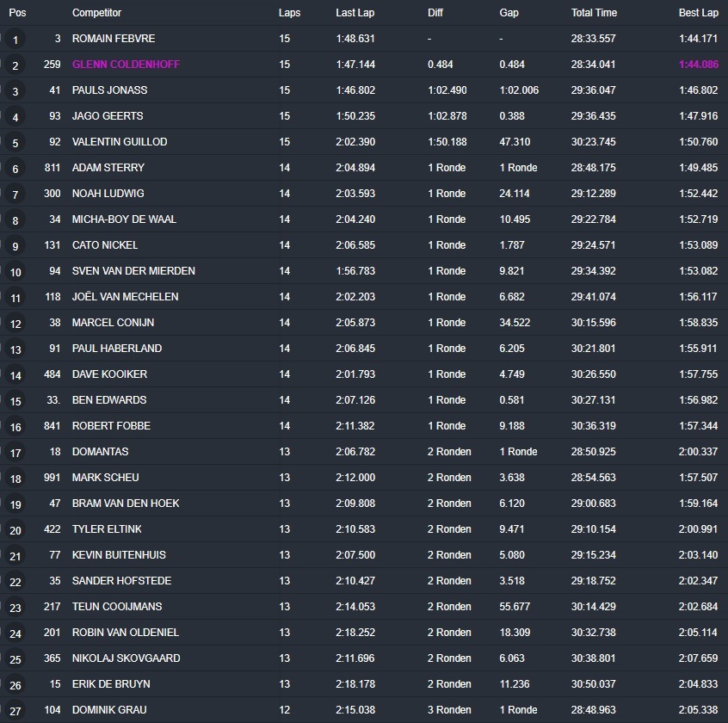Click the Total Time column header

click(x=594, y=13)
